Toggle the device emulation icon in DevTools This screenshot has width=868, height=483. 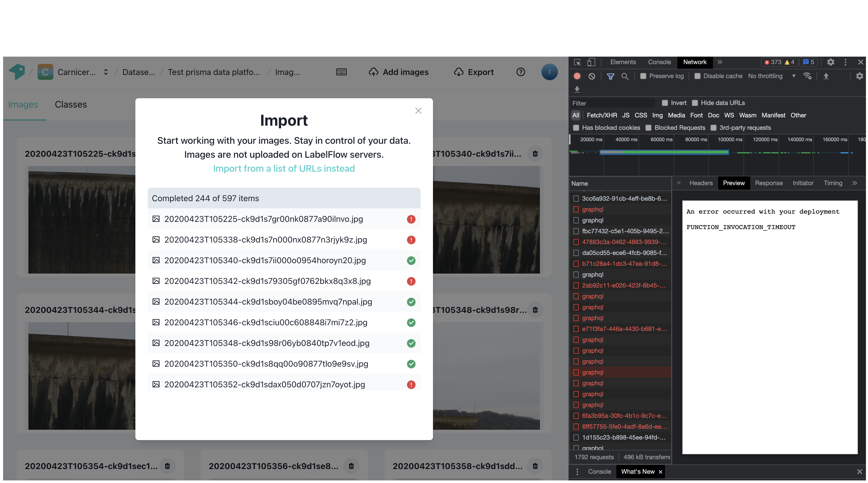click(x=591, y=62)
